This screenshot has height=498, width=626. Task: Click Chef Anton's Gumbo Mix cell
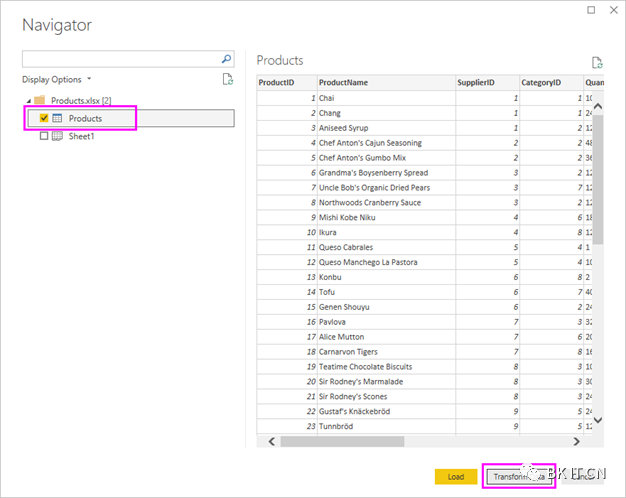tap(386, 158)
